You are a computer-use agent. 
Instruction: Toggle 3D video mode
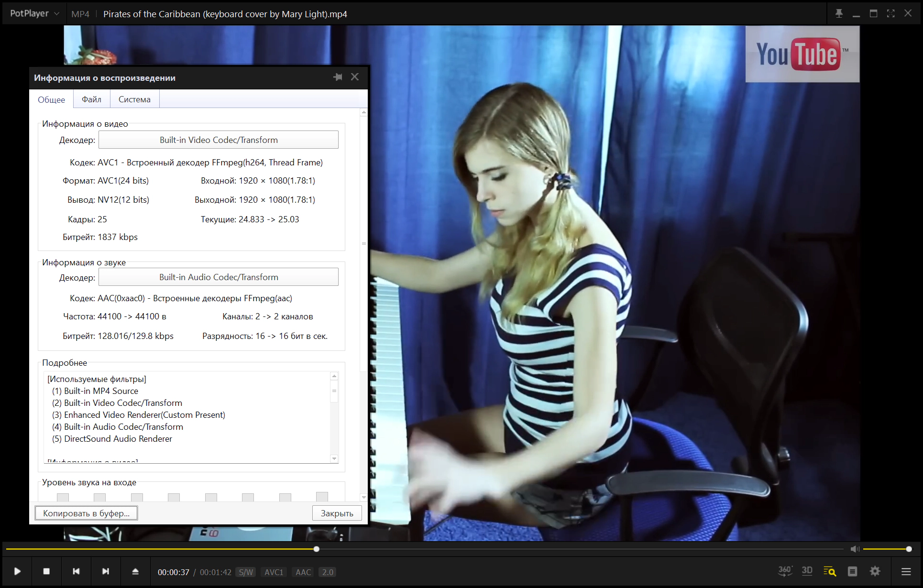point(807,571)
